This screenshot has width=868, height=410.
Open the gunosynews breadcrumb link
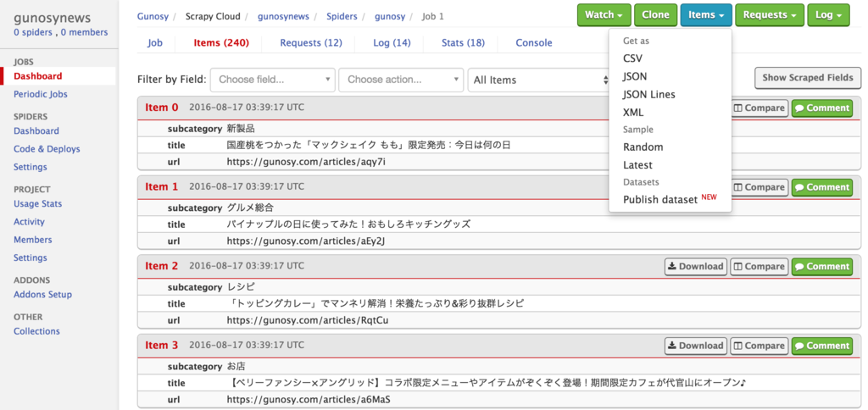click(284, 16)
